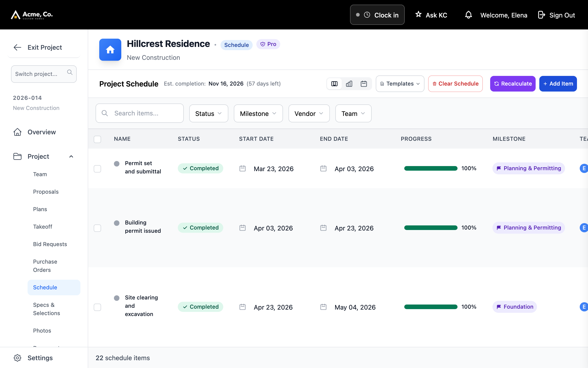
Task: Check the Site clearing and excavation row checkbox
Action: 97,307
